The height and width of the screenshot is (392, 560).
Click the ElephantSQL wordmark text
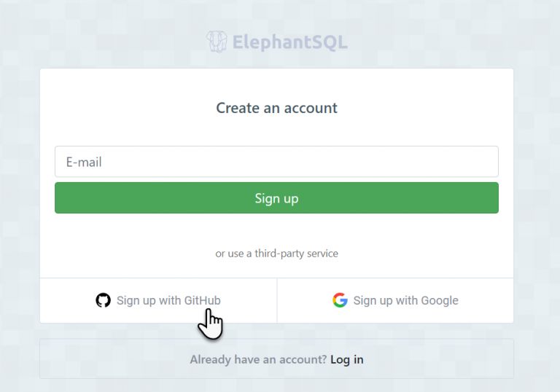click(289, 43)
